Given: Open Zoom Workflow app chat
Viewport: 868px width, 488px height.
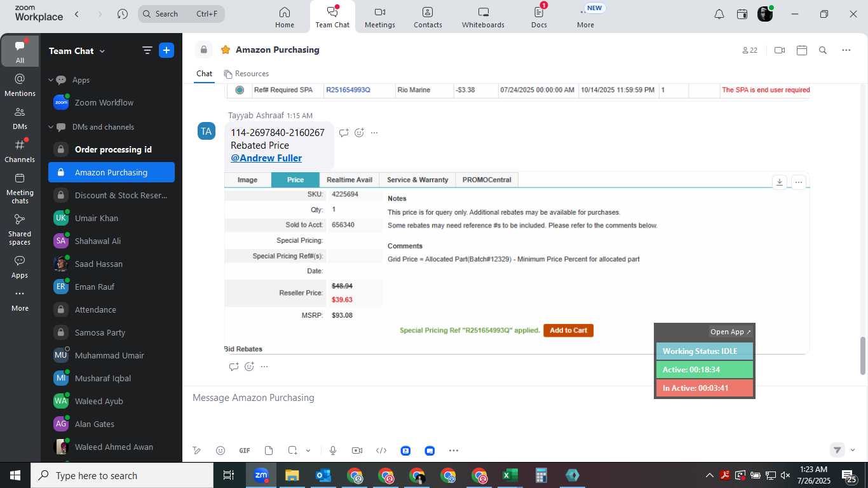Looking at the screenshot, I should (111, 102).
